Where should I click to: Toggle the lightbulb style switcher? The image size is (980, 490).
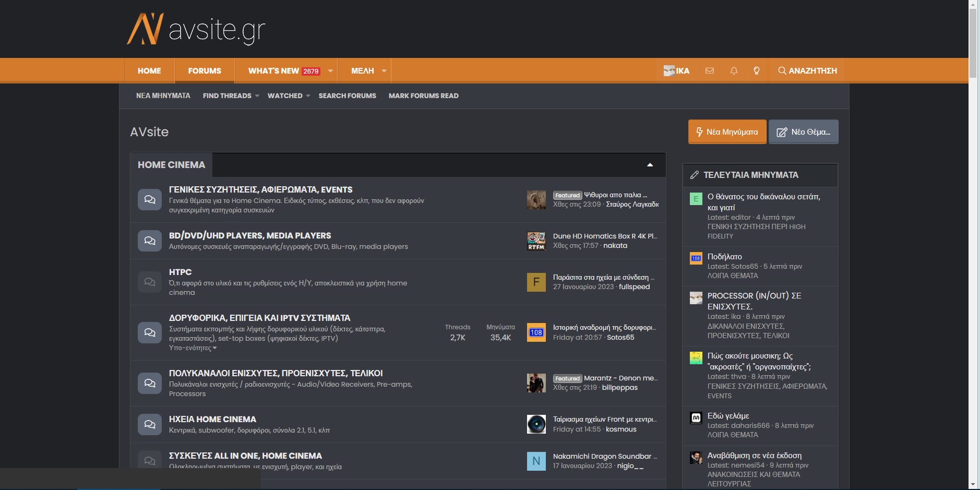[757, 71]
